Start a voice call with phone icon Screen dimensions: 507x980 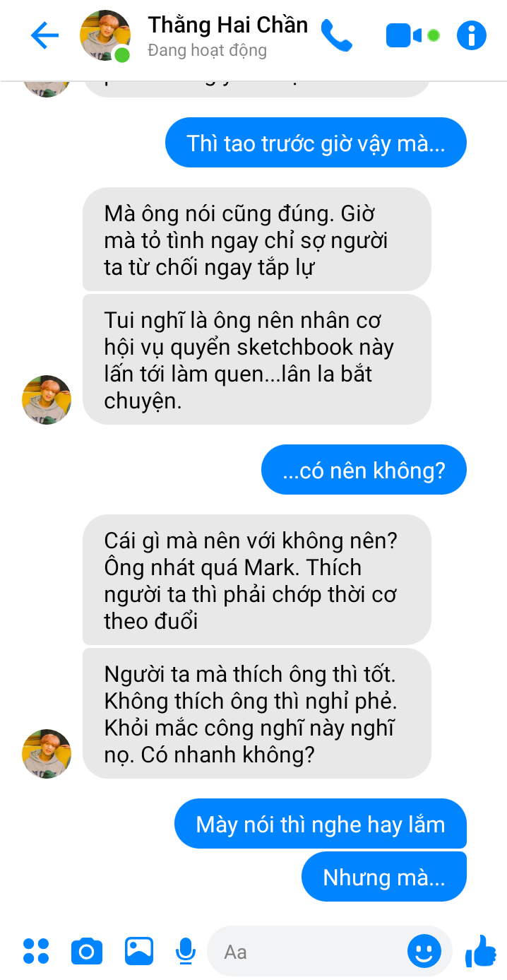336,35
